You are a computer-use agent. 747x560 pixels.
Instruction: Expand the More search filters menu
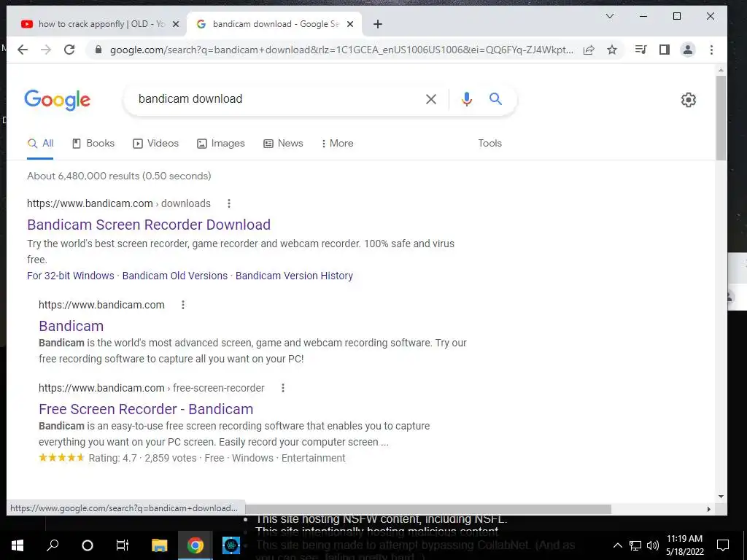tap(337, 144)
